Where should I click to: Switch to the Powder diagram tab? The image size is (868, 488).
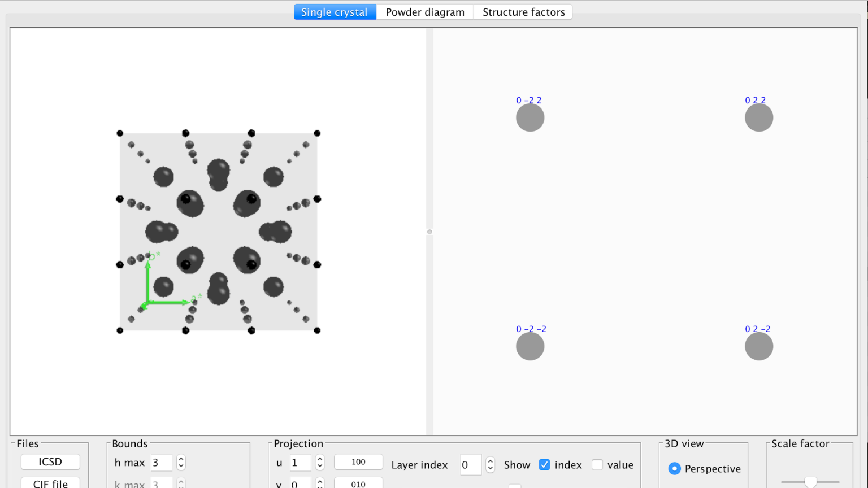(424, 12)
